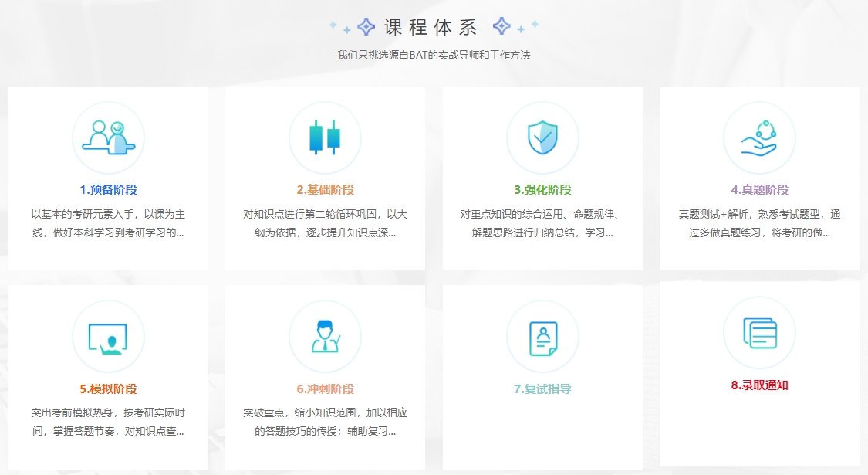Image resolution: width=868 pixels, height=475 pixels.
Task: Click the shield checkmark icon for 强化阶段
Action: (542, 137)
